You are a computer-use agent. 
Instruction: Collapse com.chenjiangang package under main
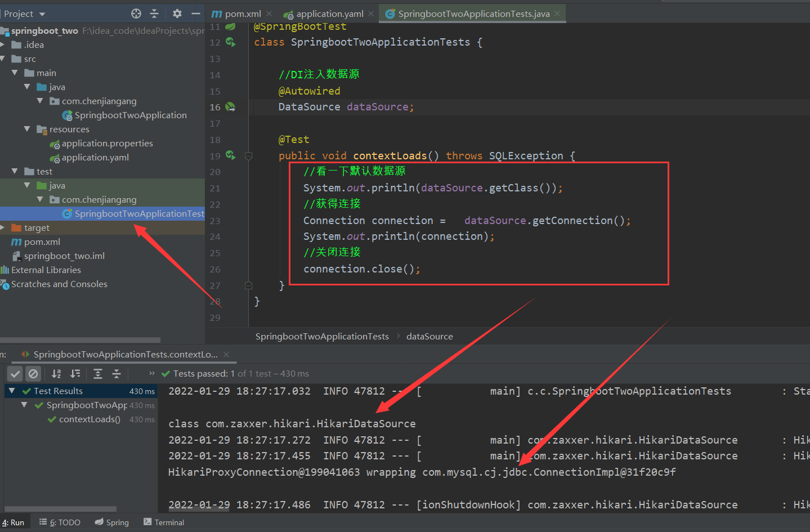[40, 101]
